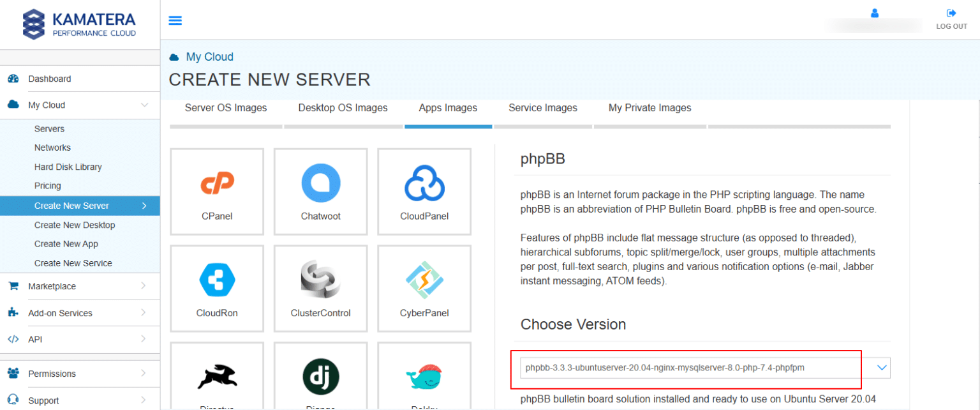The height and width of the screenshot is (410, 980).
Task: Collapse the My Cloud sidebar section
Action: click(144, 105)
